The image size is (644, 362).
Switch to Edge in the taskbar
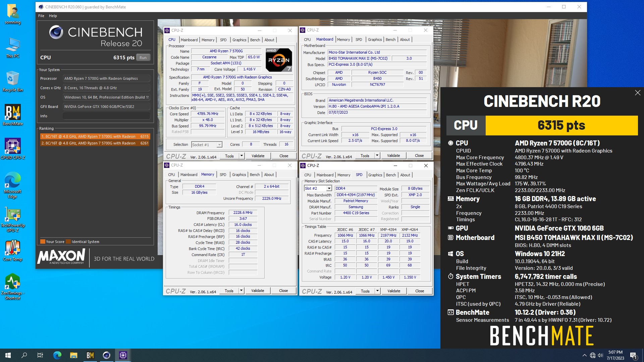pyautogui.click(x=57, y=355)
